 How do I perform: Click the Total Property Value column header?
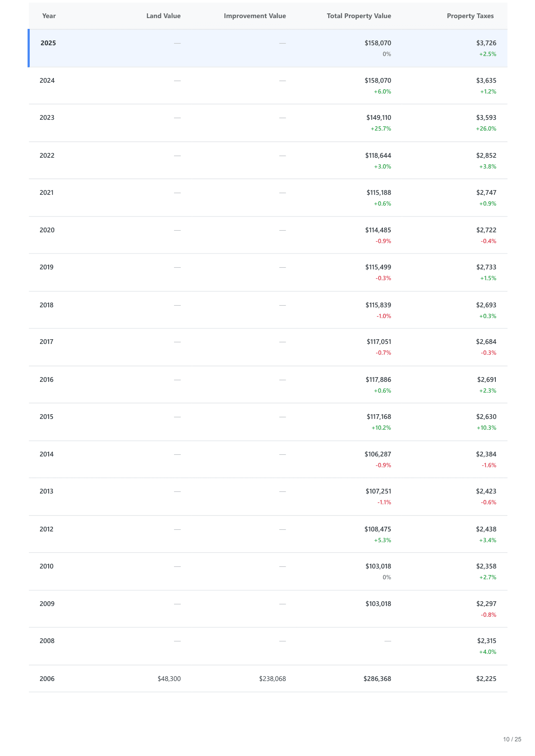coord(359,16)
